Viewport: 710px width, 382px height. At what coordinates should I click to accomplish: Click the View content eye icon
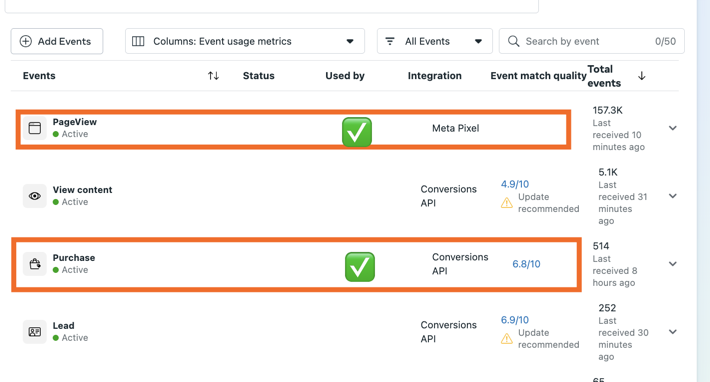pos(35,196)
